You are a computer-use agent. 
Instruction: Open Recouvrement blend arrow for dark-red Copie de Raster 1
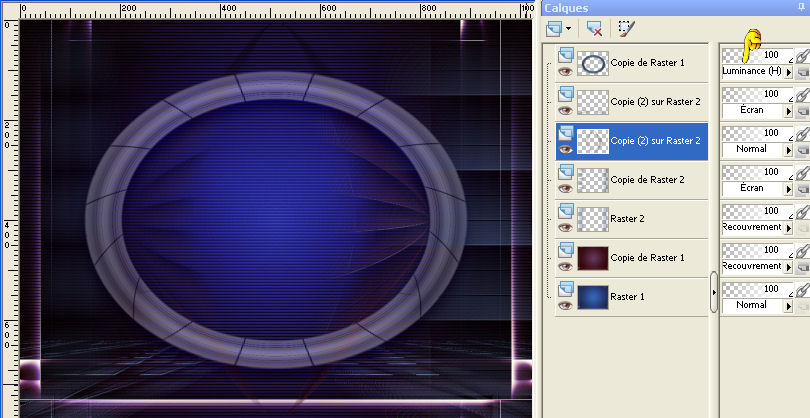788,267
